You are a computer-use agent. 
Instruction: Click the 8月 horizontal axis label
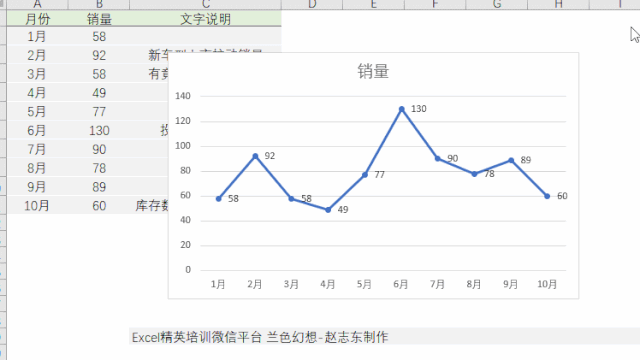[x=474, y=284]
